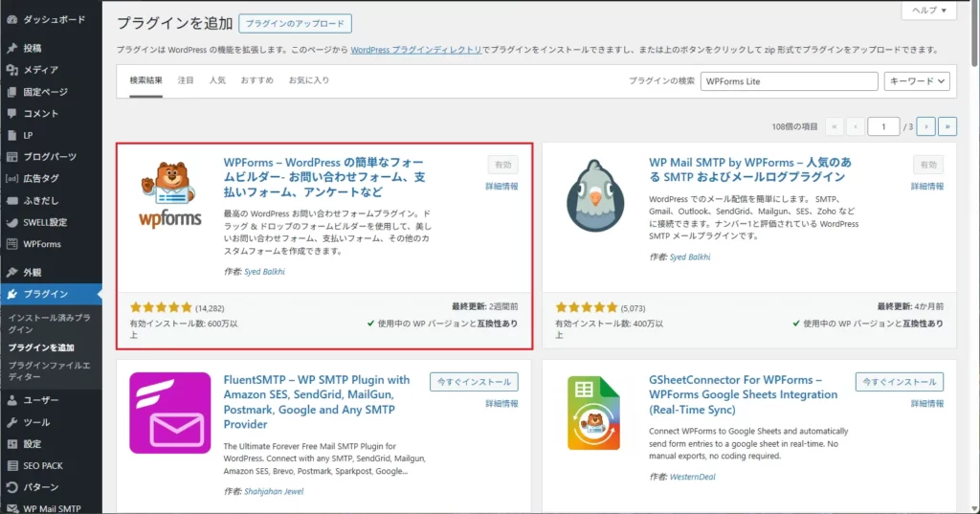
Task: Open 詳細情報 for FluentSMTP
Action: [x=501, y=404]
